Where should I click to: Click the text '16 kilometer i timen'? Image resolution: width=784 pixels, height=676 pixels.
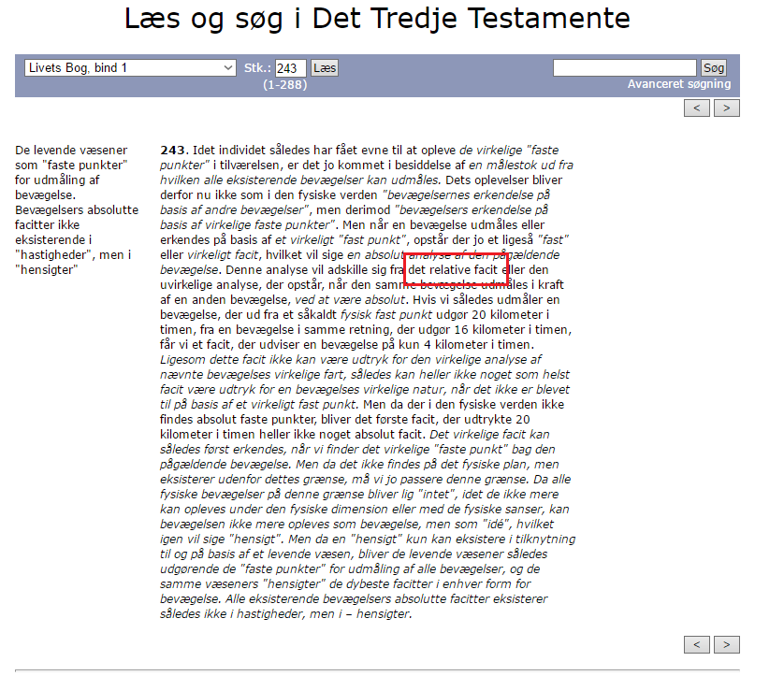tap(512, 330)
